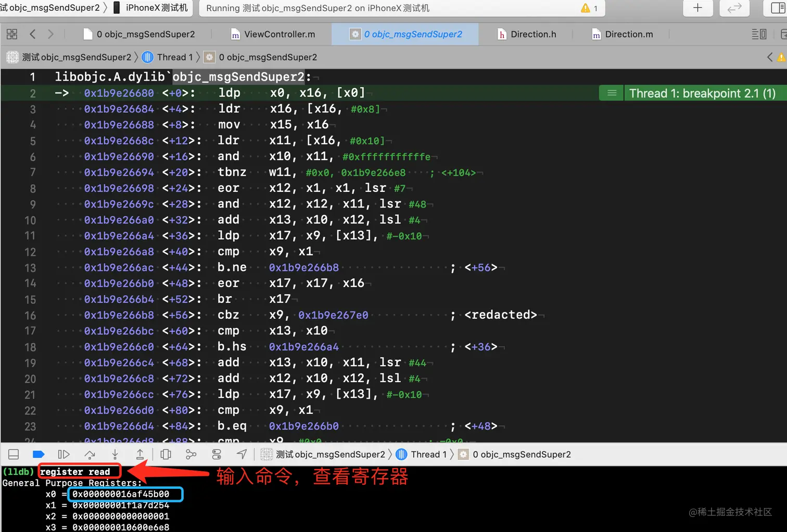
Task: Click address 0x1b9e26680 on line 2
Action: click(x=119, y=93)
